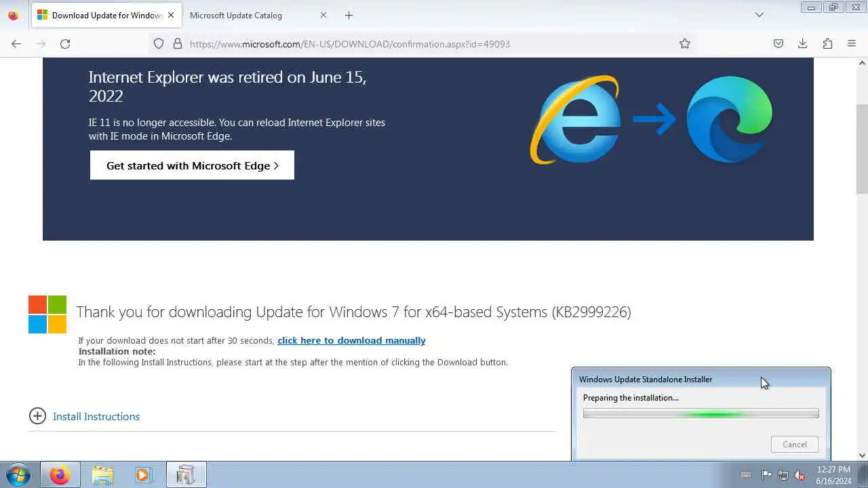Click the Firefox taskbar icon

(x=60, y=475)
